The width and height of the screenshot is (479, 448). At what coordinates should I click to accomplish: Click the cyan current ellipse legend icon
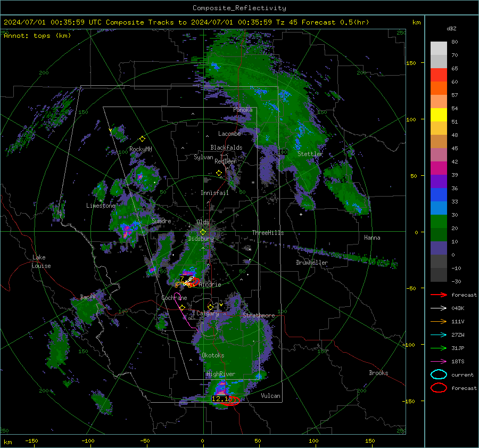(439, 374)
